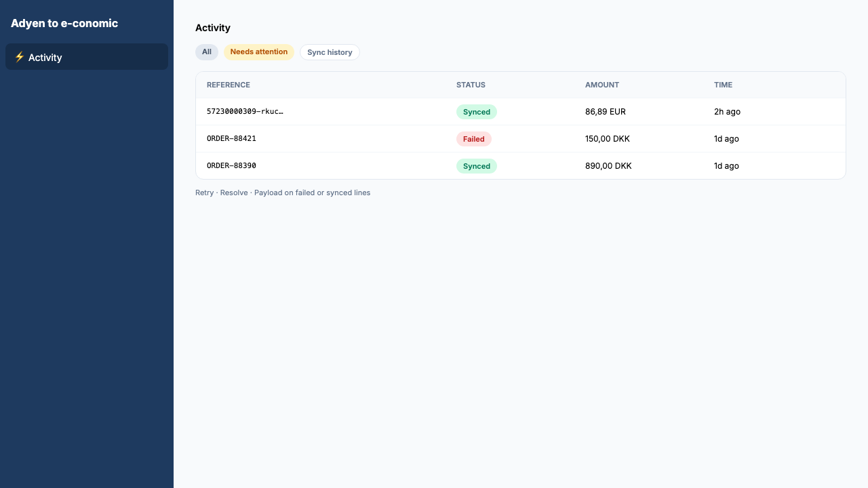Open the Sync history filter

(x=330, y=52)
